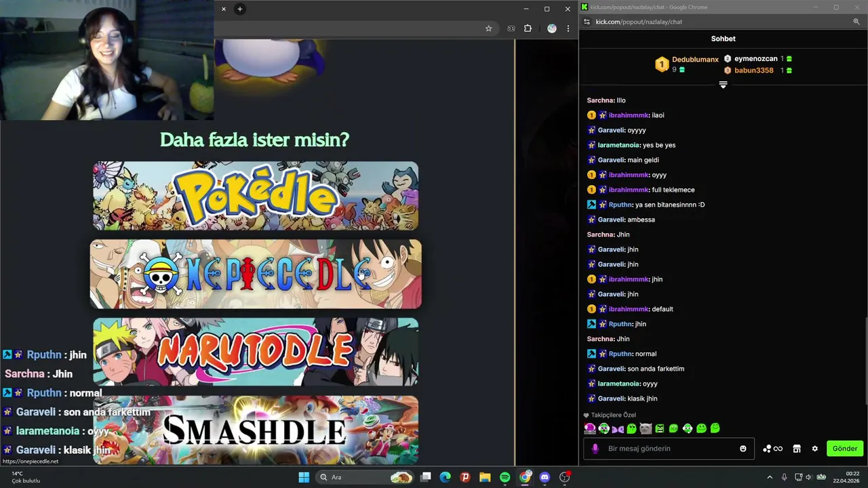Focus the 'Bir mesaj gönderin' chat input
This screenshot has height=488, width=868.
tap(669, 449)
